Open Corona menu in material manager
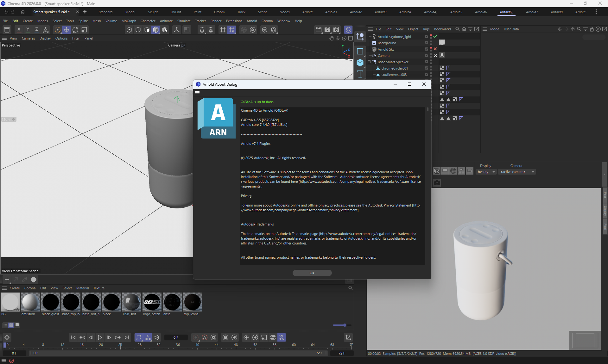 pyautogui.click(x=30, y=288)
